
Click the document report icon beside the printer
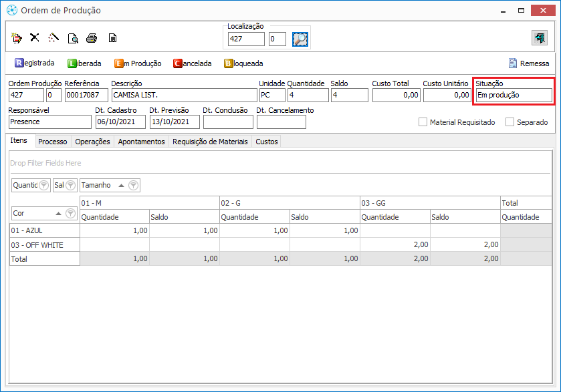pos(112,38)
